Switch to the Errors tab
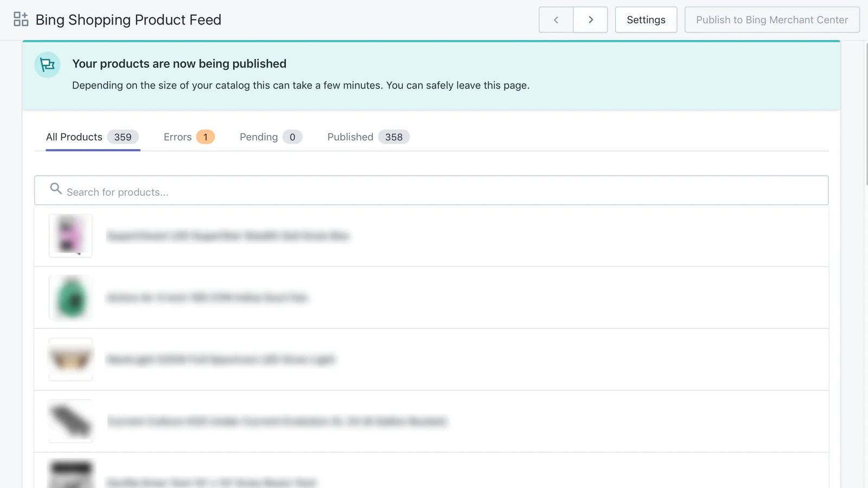The image size is (868, 488). click(189, 137)
